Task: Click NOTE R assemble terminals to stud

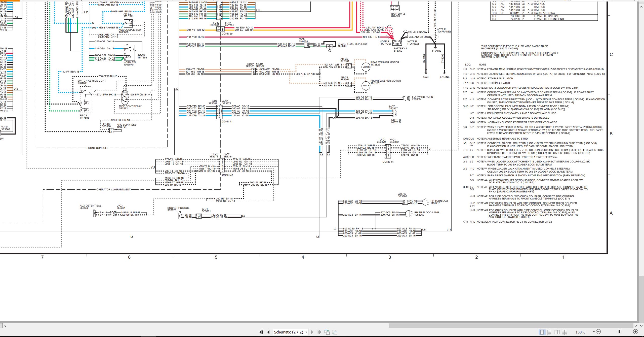Action: [502, 139]
